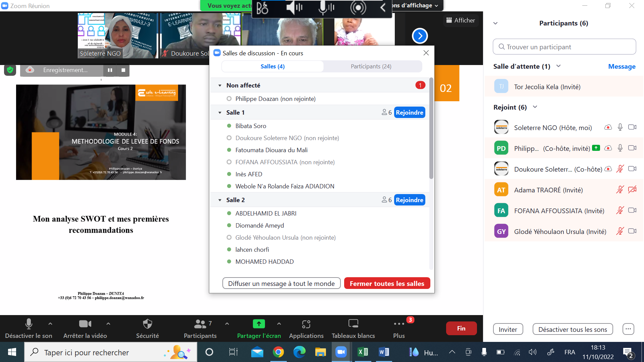Click the Inviter button

(508, 329)
